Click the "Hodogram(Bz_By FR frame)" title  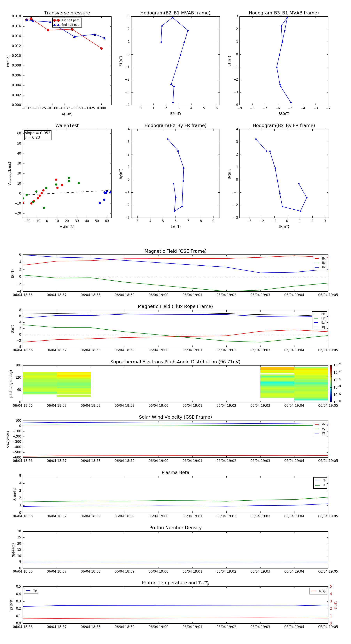175,125
